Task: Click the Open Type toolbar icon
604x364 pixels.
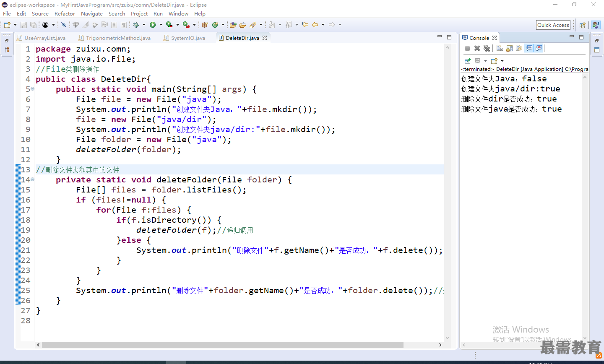Action: point(233,25)
